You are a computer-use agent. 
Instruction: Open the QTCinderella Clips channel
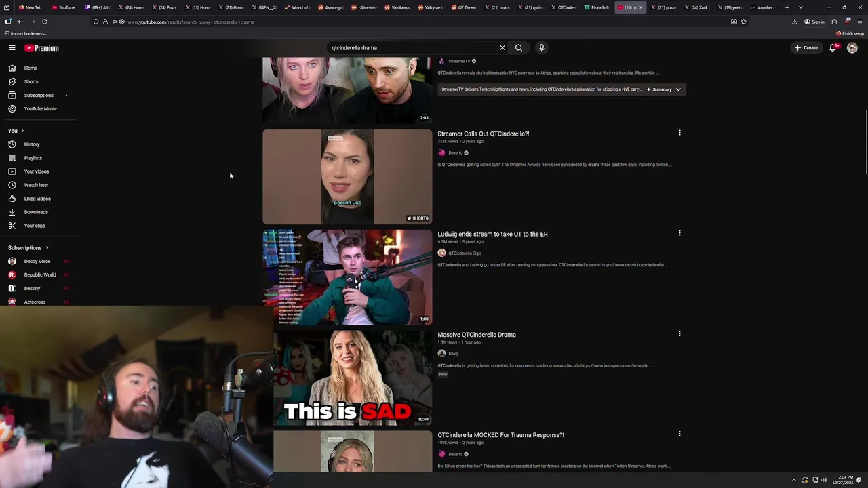tap(465, 253)
